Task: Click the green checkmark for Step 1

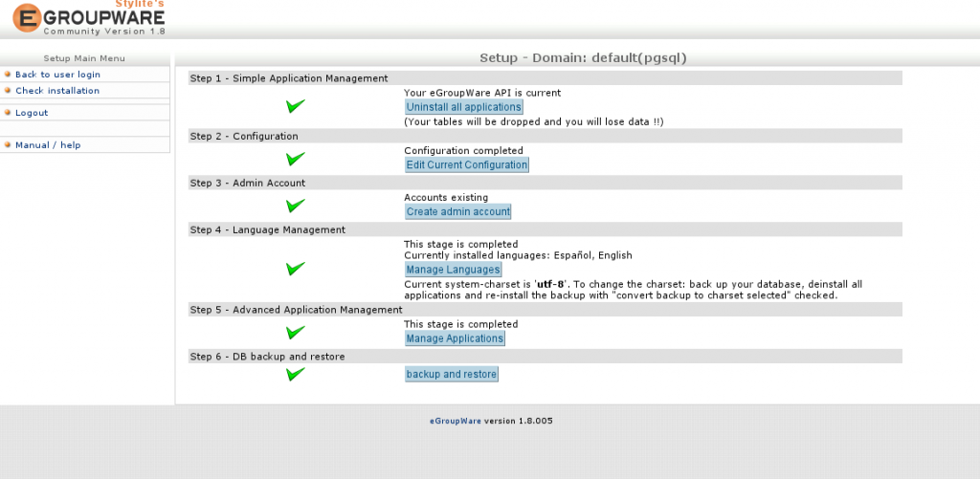Action: tap(296, 106)
